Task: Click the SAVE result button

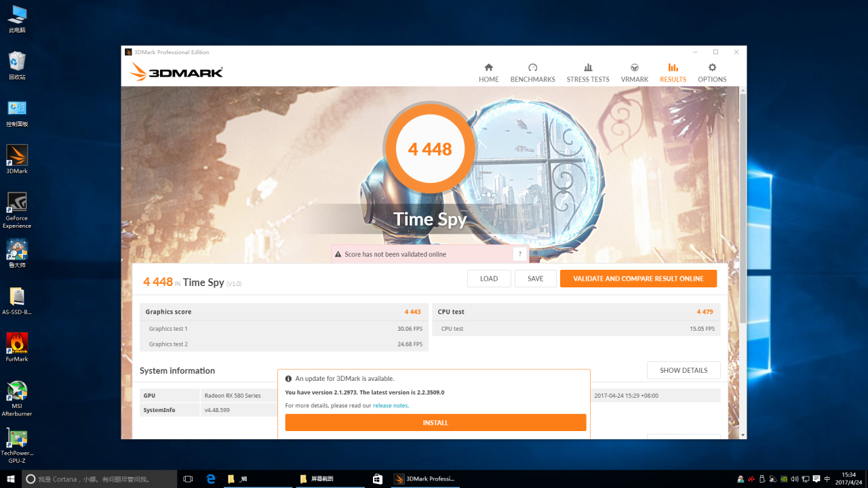Action: 536,279
